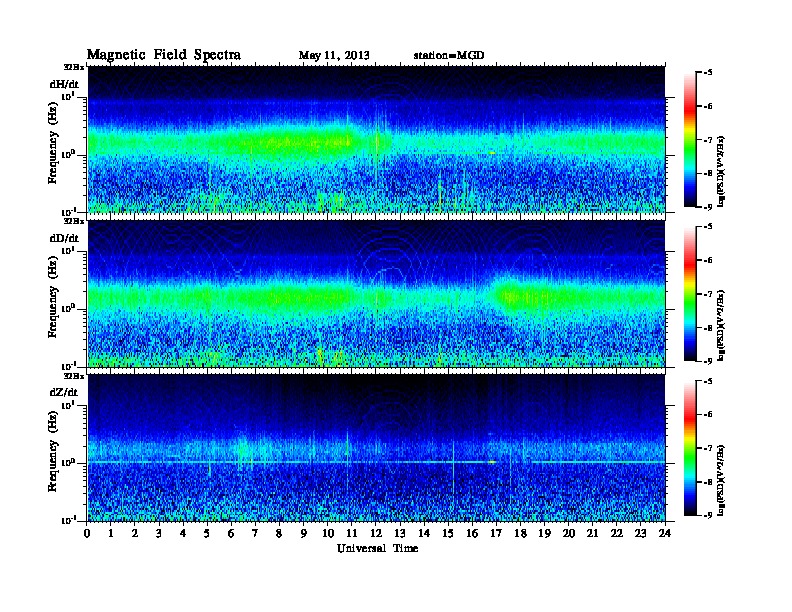The width and height of the screenshot is (792, 612).
Task: Click hour "18" on the Universal Time axis
Action: [520, 533]
